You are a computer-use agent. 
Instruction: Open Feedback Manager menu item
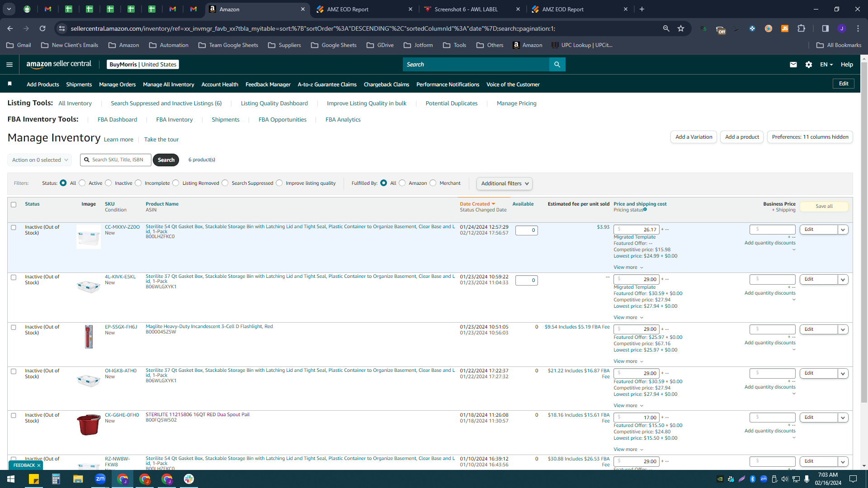click(268, 84)
